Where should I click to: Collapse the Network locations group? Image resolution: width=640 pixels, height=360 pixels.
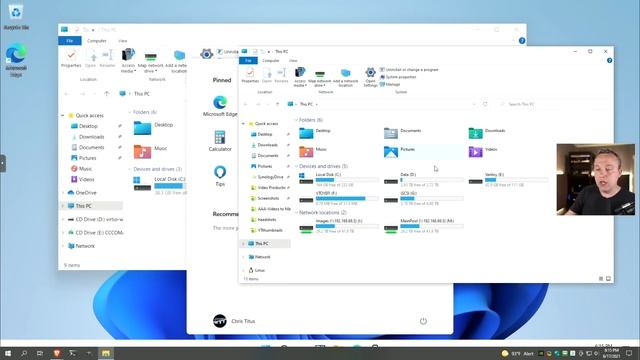296,213
